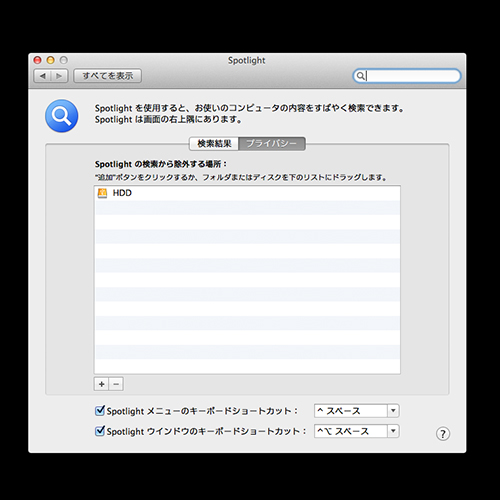Click the yellow minimize window button
Image resolution: width=500 pixels, height=500 pixels.
(50, 60)
